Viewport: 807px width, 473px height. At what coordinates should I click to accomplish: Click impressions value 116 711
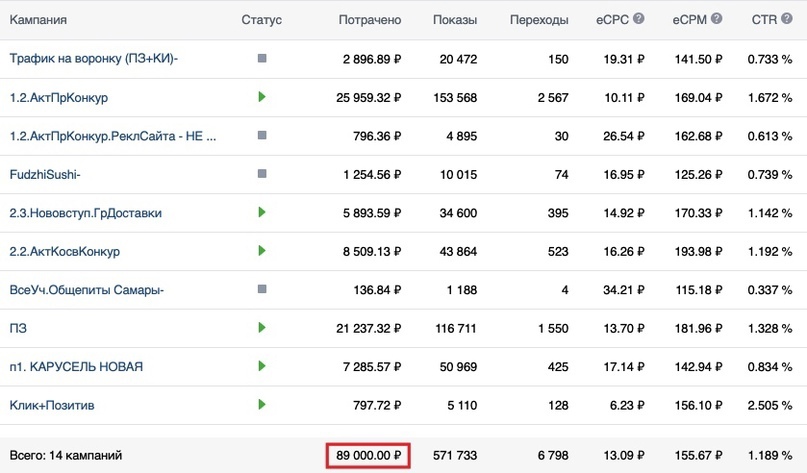[x=456, y=328]
